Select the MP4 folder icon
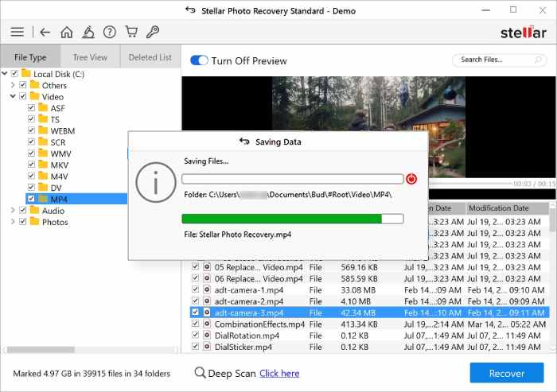 tap(43, 199)
